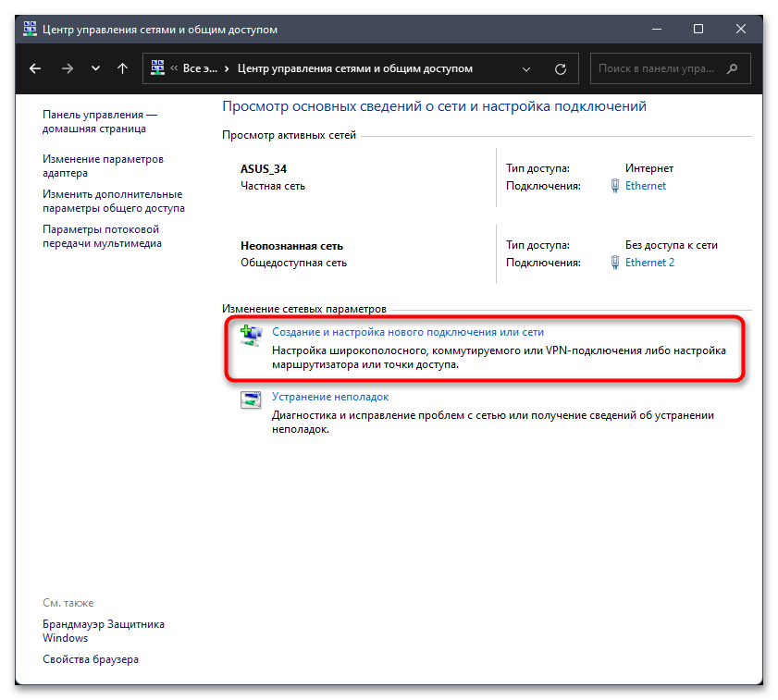The image size is (778, 700).
Task: Refresh the Network and Sharing Center page
Action: [x=561, y=69]
